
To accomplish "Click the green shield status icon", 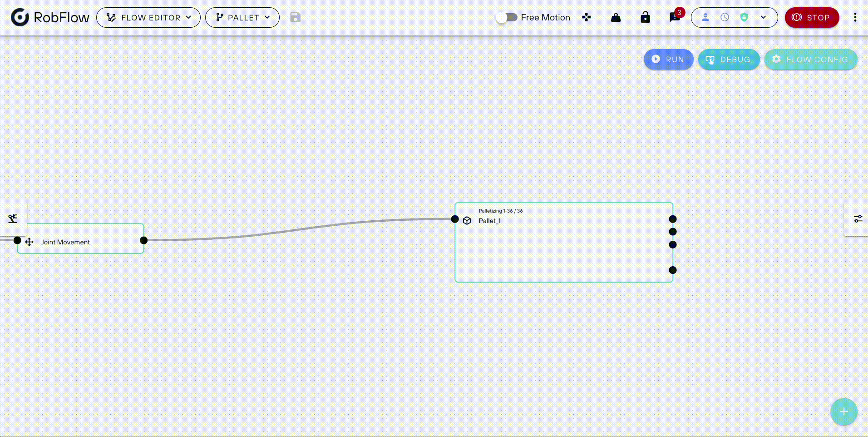I will 744,17.
